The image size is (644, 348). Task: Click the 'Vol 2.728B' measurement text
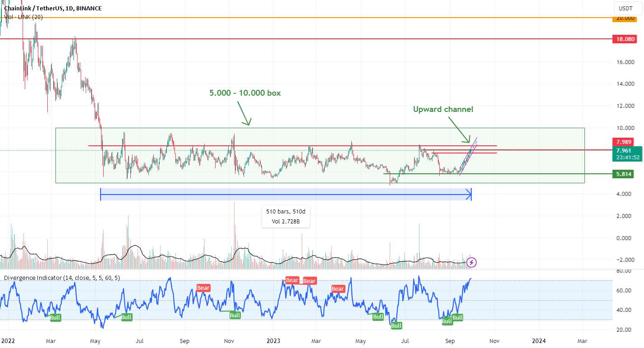(286, 221)
